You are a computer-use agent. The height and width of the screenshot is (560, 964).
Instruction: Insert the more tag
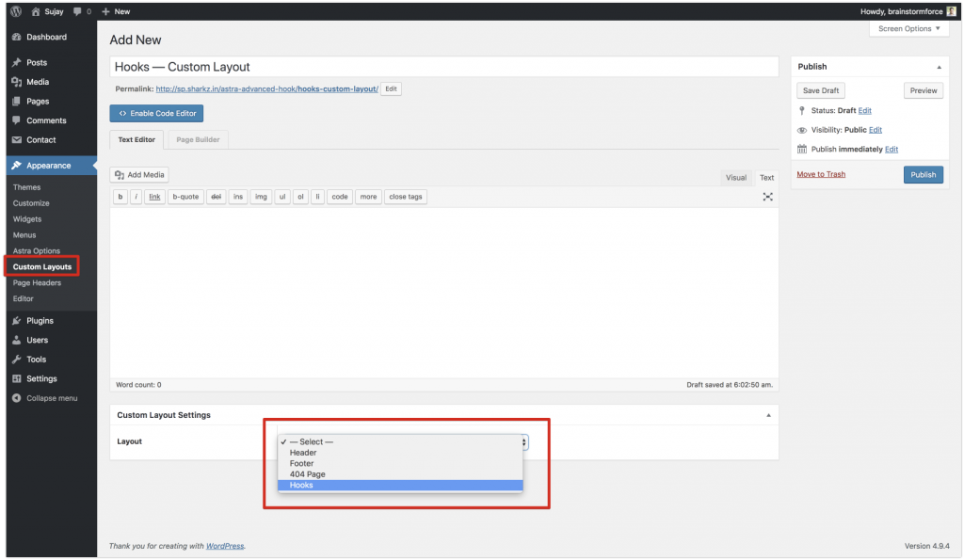point(368,198)
